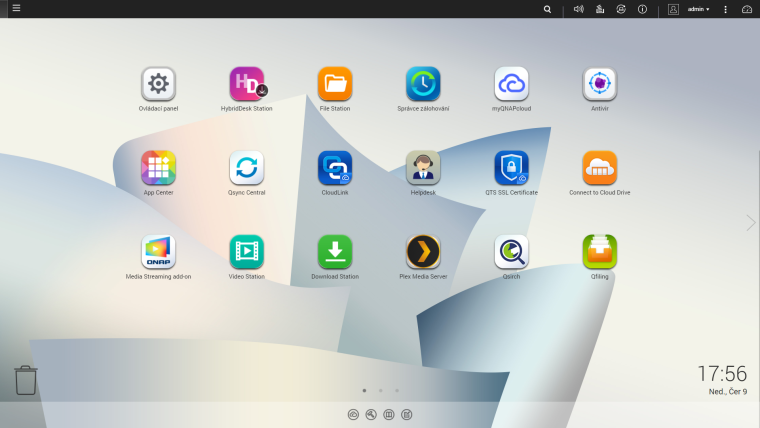The height and width of the screenshot is (428, 760).
Task: Select third desktop page dot
Action: click(x=397, y=390)
